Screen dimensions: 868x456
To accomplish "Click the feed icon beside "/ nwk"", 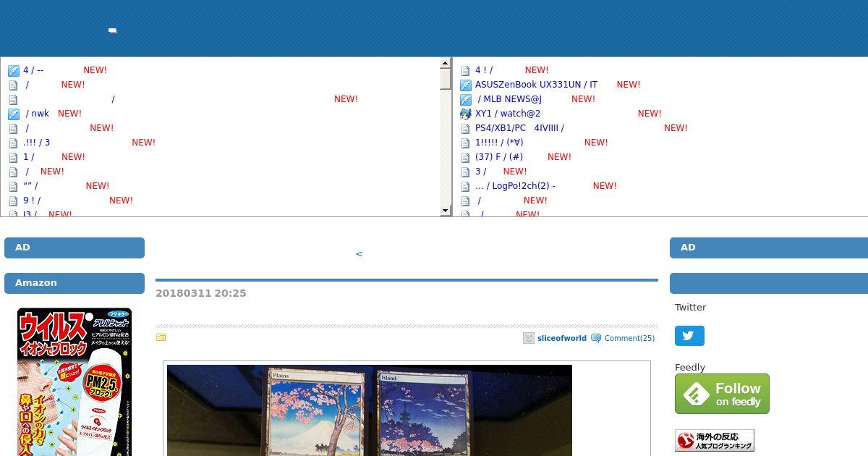I will coord(13,114).
